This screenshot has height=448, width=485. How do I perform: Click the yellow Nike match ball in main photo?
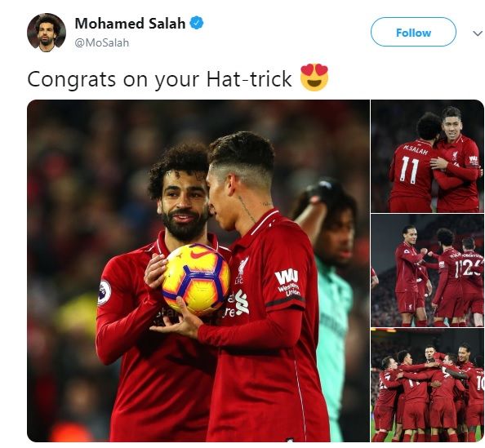(x=196, y=280)
